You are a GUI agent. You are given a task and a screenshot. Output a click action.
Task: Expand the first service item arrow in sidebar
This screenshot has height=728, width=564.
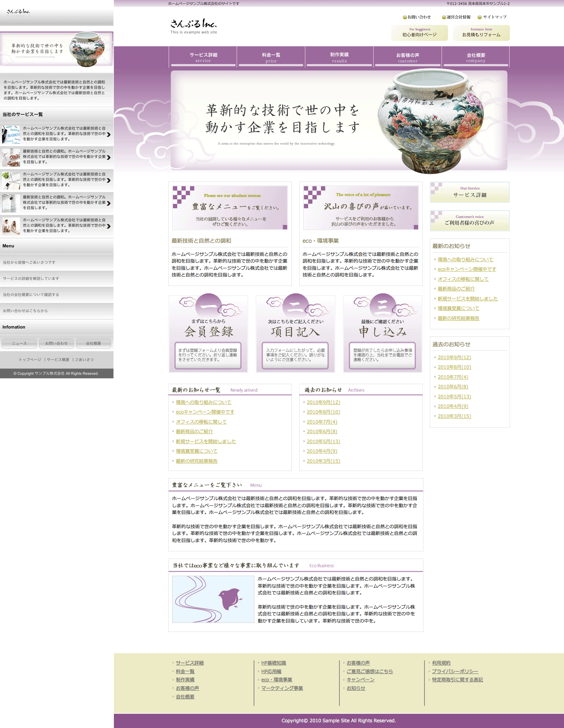(109, 134)
